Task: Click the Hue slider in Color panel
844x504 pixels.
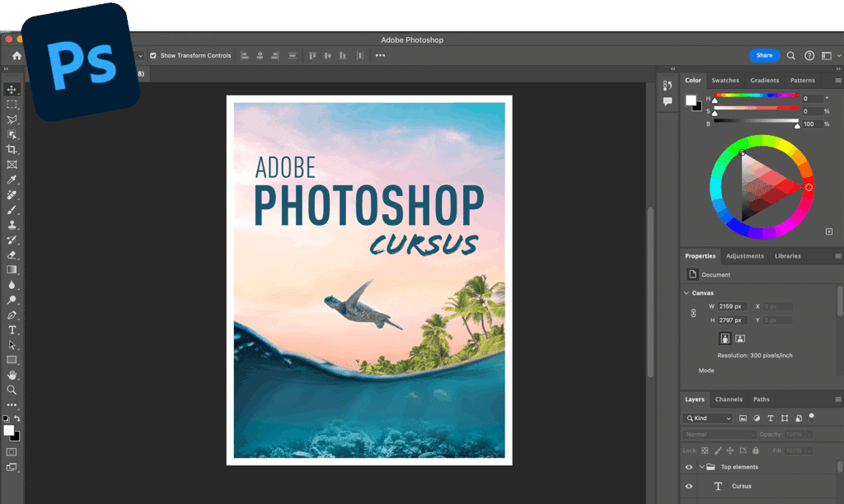Action: [756, 96]
